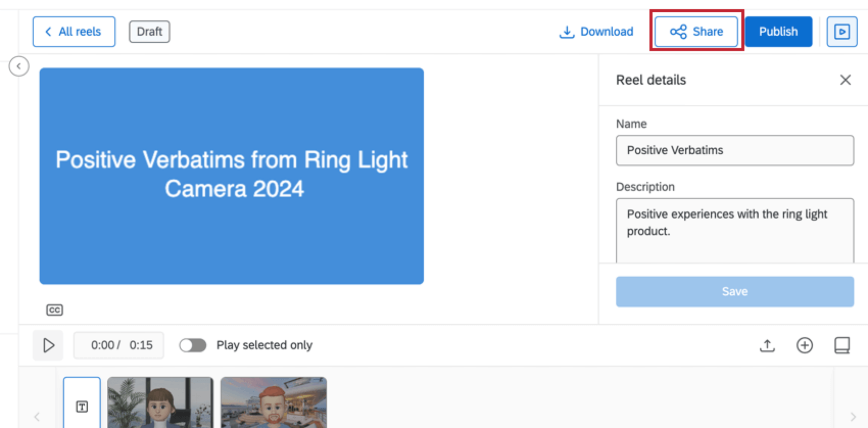The image size is (868, 428).
Task: Select the title card thumbnail
Action: pos(82,403)
